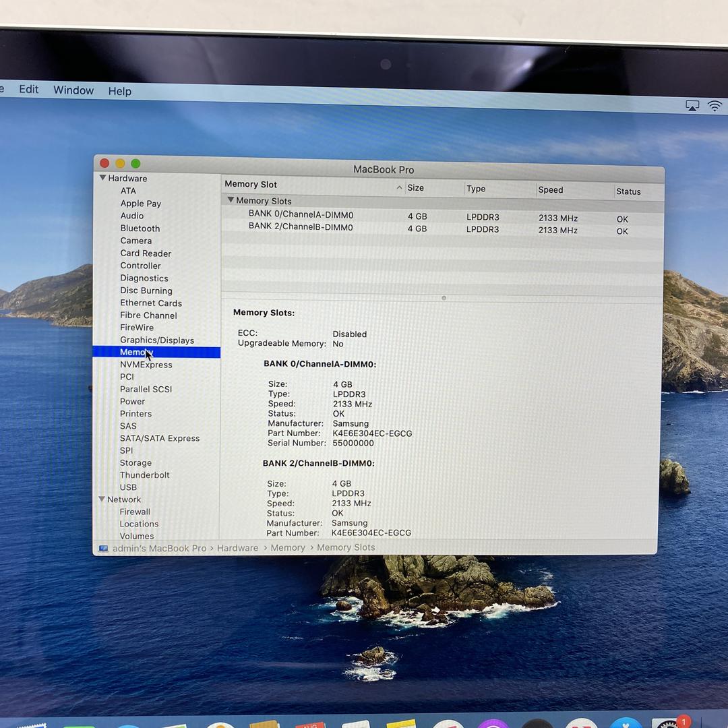Collapse the Hardware section in sidebar
The image size is (728, 728).
[x=103, y=178]
